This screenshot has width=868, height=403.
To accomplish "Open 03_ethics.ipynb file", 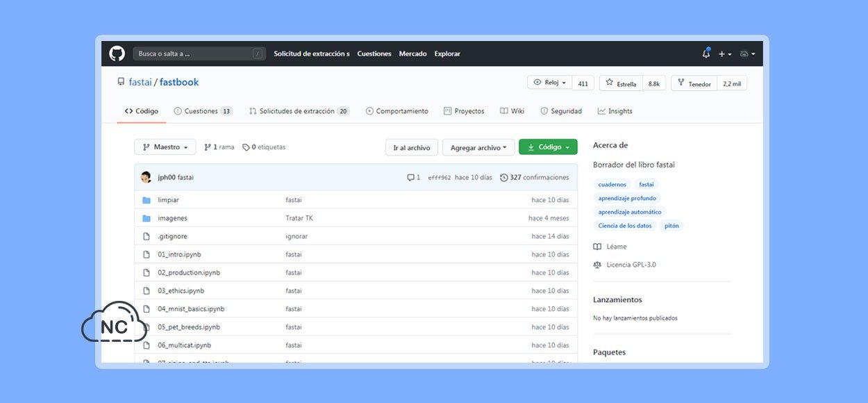I will (x=181, y=290).
